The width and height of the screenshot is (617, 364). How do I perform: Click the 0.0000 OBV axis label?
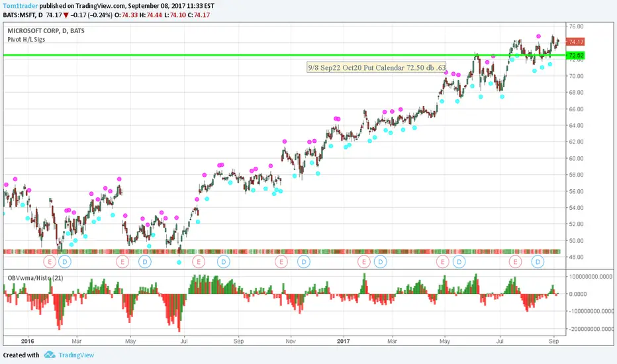(x=578, y=294)
